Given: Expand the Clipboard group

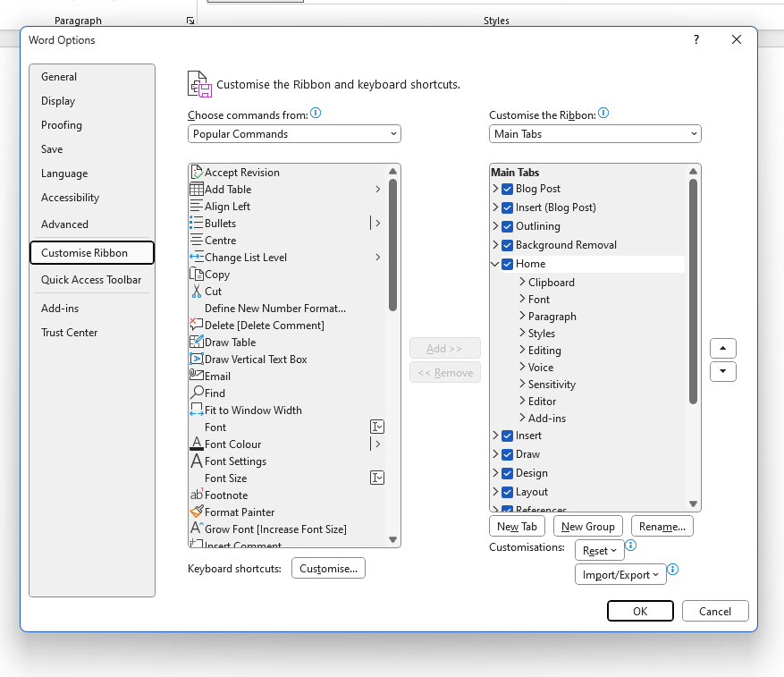Looking at the screenshot, I should [x=522, y=282].
